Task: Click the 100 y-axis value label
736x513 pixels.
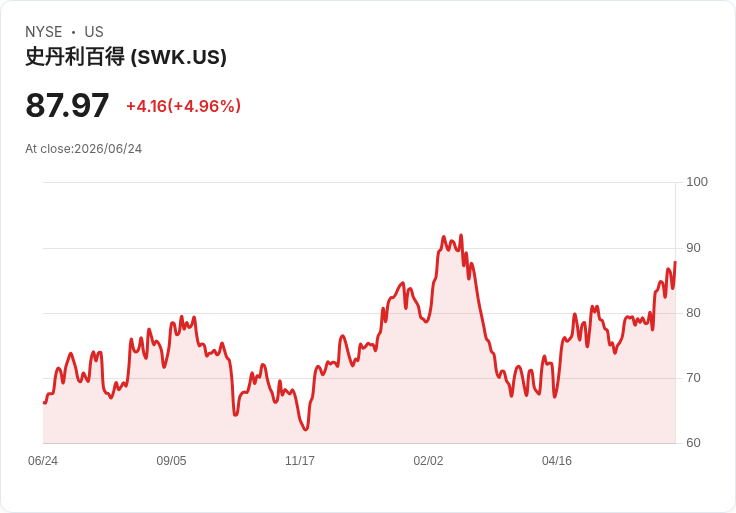Action: (x=697, y=182)
